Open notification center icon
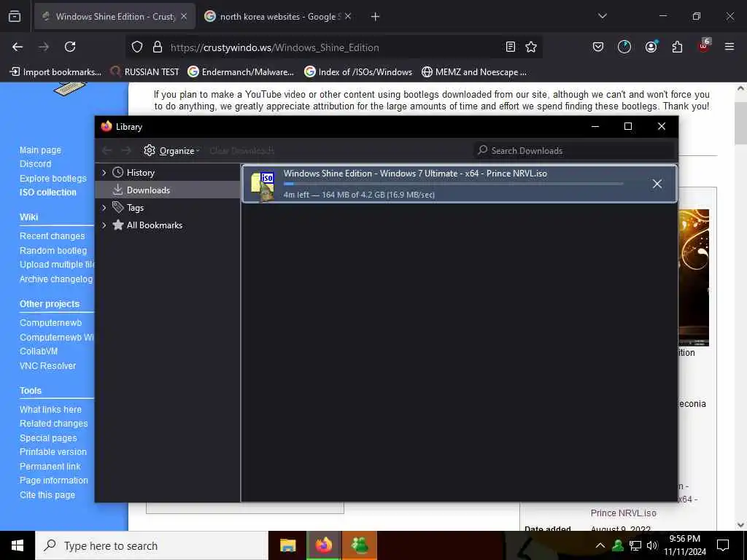 (723, 545)
